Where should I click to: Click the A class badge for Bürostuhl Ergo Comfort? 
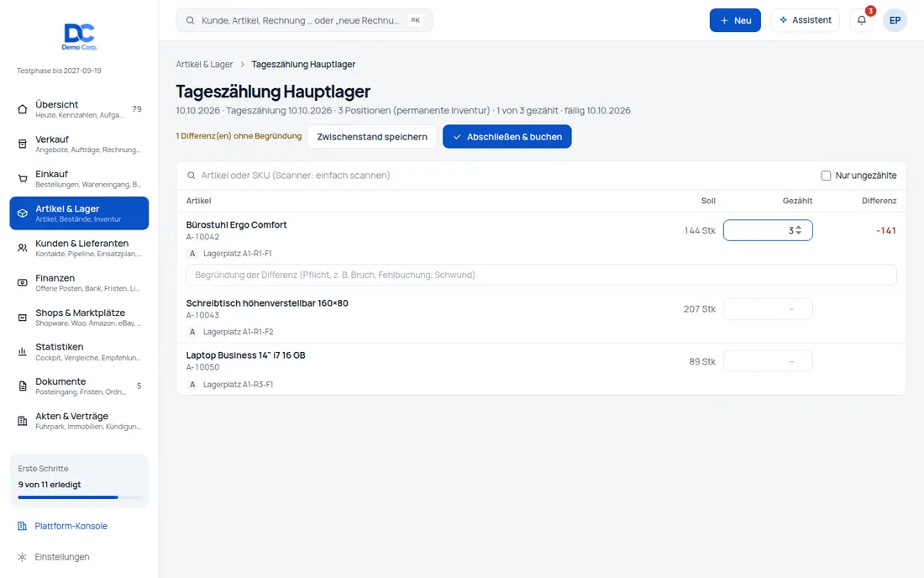[x=192, y=254]
